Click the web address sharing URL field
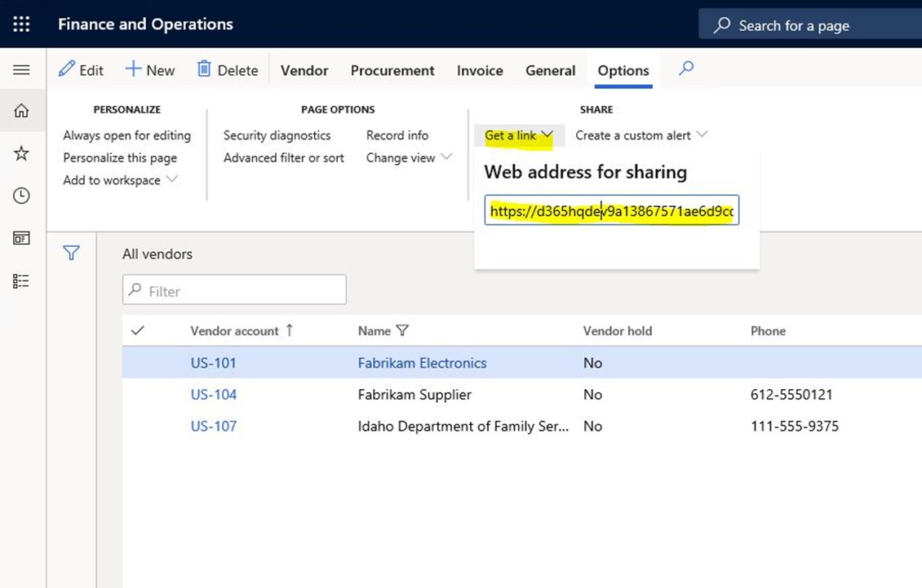 tap(611, 212)
